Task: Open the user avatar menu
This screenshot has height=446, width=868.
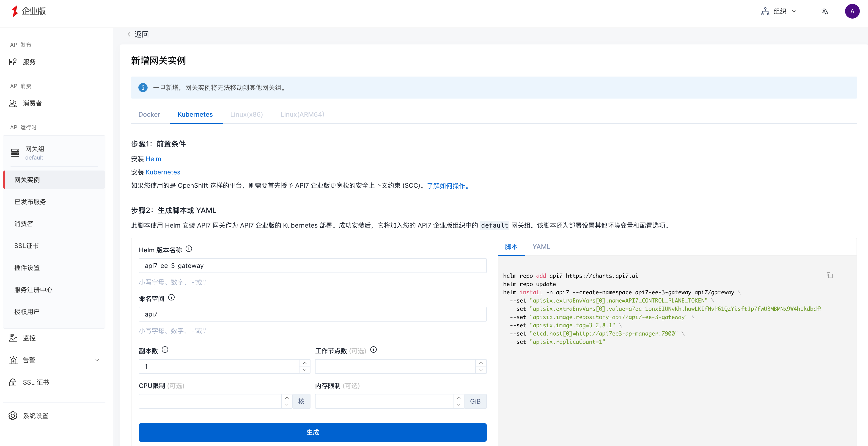Action: coord(852,11)
